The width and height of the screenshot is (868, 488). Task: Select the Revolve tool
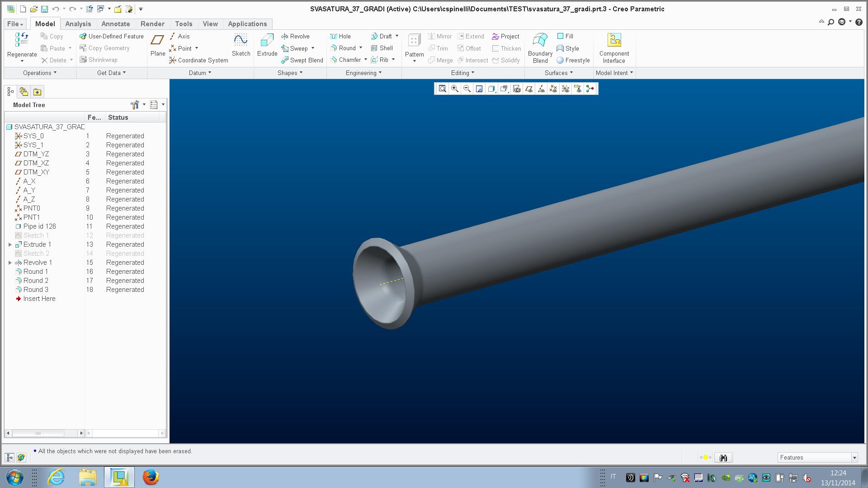click(x=295, y=37)
